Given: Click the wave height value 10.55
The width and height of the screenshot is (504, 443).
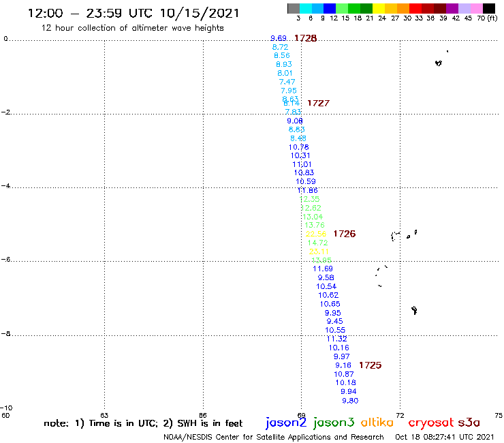Looking at the screenshot, I should point(335,330).
